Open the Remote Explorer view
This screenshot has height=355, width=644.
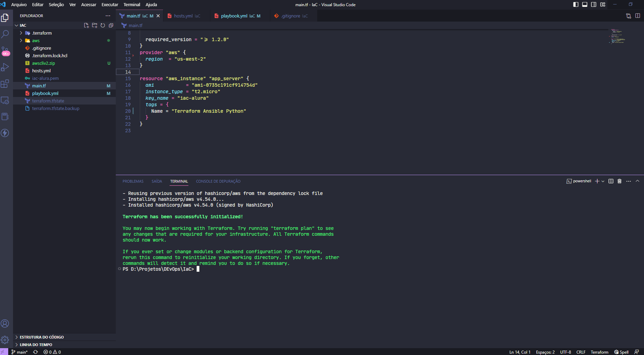(x=5, y=100)
